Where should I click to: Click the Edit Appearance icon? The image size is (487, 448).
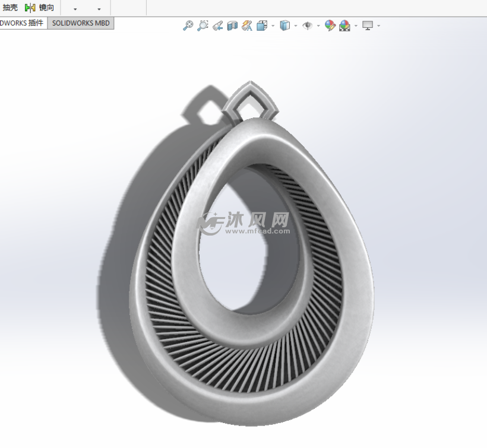click(x=330, y=26)
